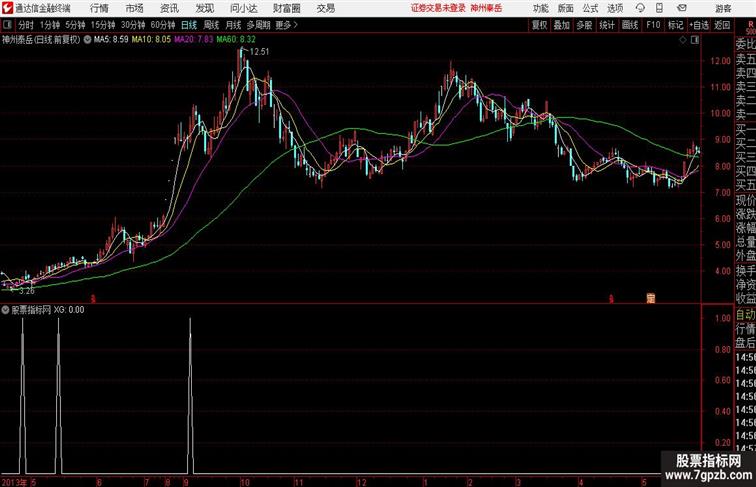
Task: Click the MA5: 8.59 indicator label
Action: pyautogui.click(x=111, y=40)
